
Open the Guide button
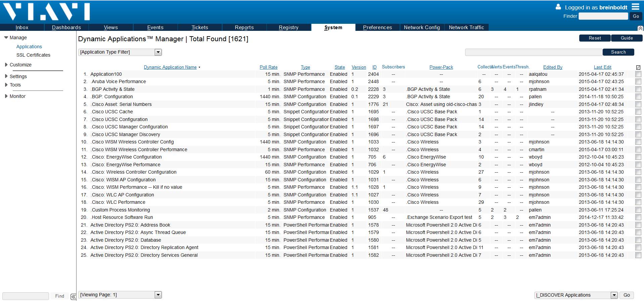[x=627, y=38]
